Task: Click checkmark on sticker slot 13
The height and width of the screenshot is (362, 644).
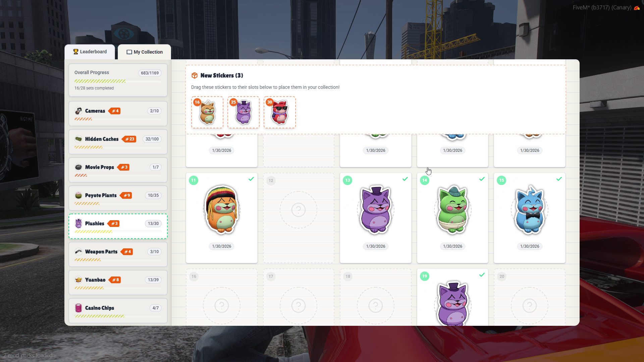Action: click(405, 179)
